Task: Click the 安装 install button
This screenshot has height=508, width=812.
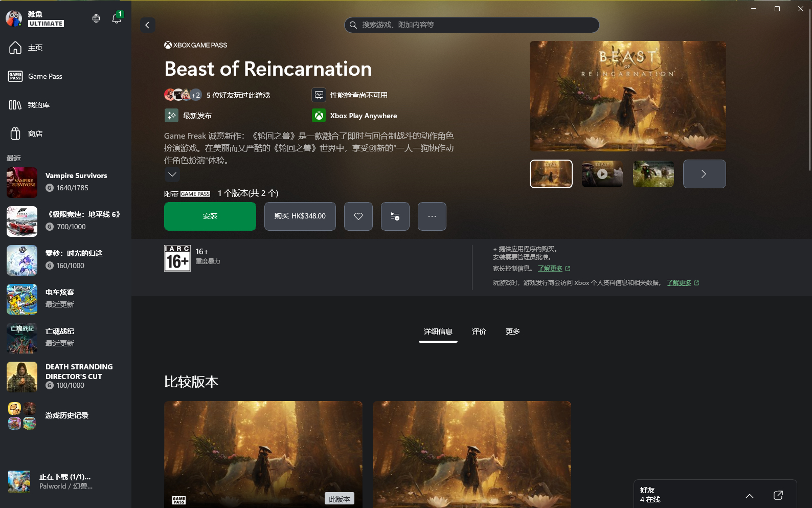Action: pos(210,216)
